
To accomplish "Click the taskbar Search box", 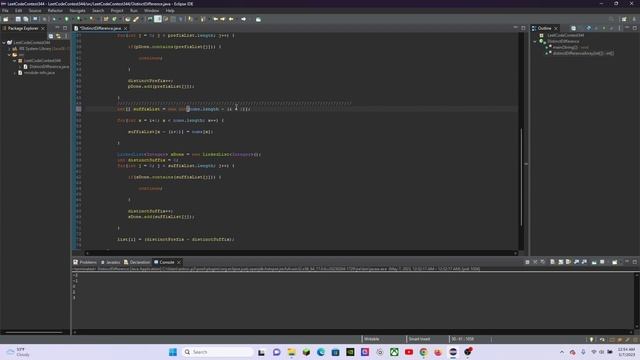I will (218, 352).
